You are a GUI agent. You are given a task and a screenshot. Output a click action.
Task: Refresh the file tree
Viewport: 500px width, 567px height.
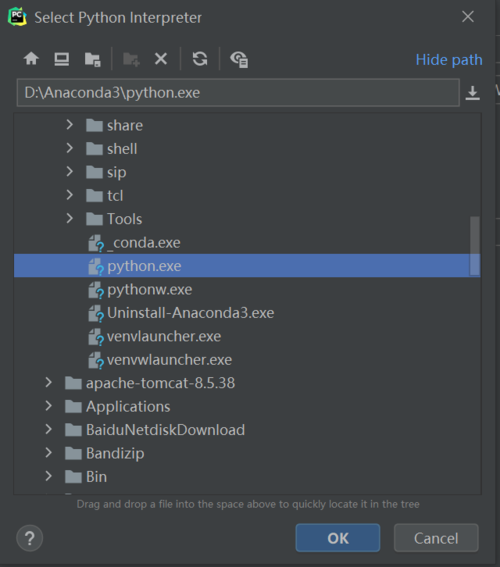click(200, 59)
